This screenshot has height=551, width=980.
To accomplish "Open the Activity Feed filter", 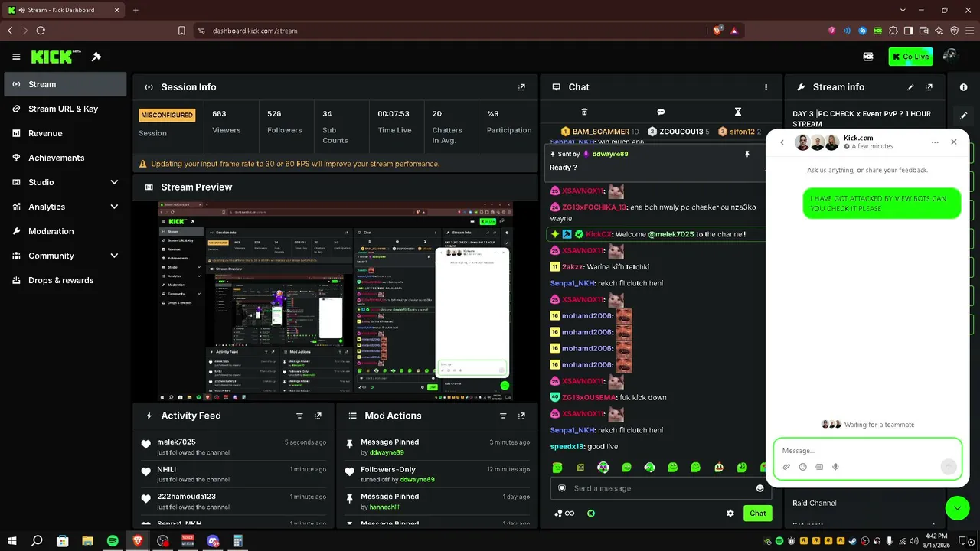I will [299, 416].
